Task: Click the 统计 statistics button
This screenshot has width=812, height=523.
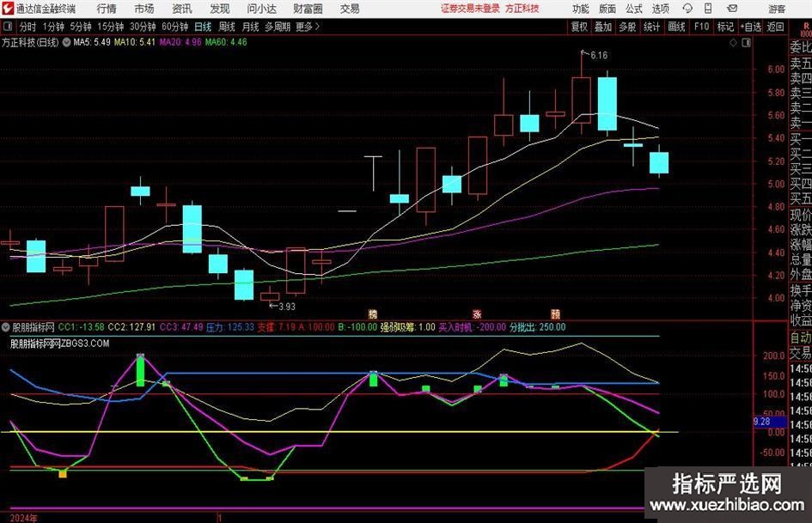Action: coord(651,27)
